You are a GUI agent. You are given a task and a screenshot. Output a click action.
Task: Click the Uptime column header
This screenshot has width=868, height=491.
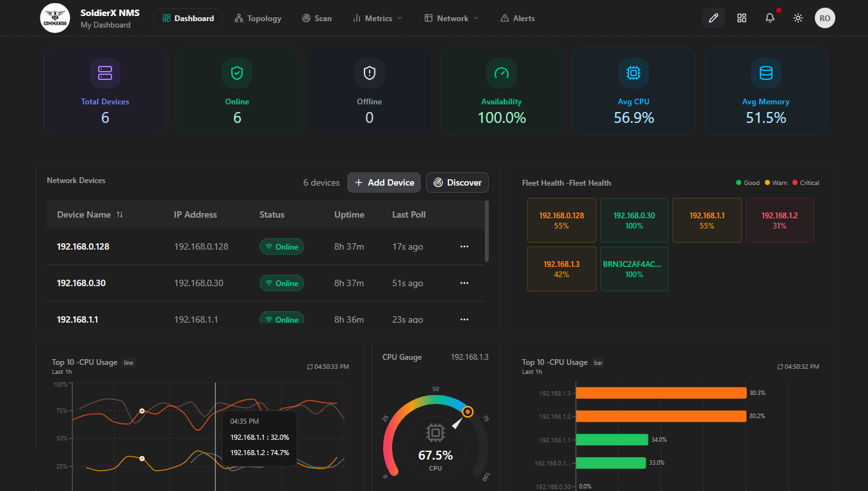(349, 214)
